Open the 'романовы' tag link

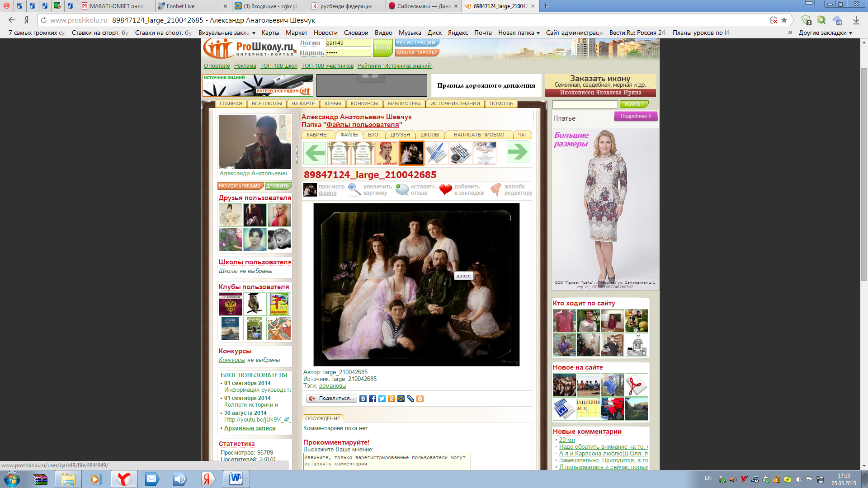tap(332, 386)
